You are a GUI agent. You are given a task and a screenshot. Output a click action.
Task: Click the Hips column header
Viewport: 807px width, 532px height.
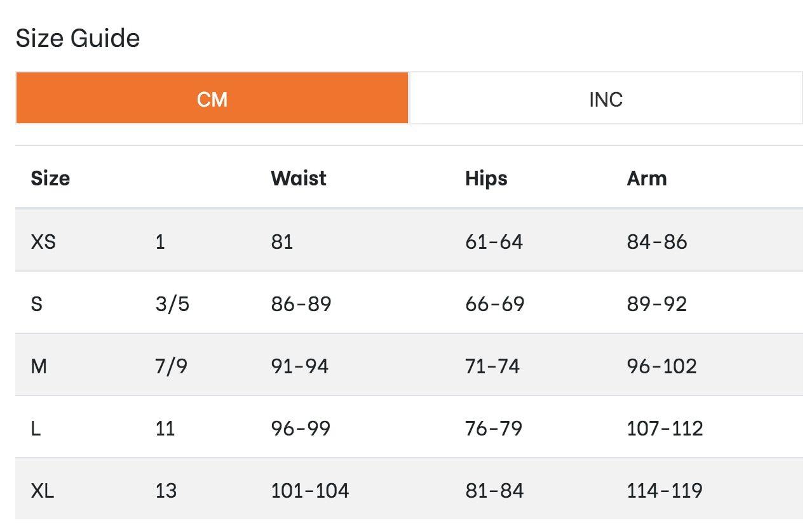point(486,178)
